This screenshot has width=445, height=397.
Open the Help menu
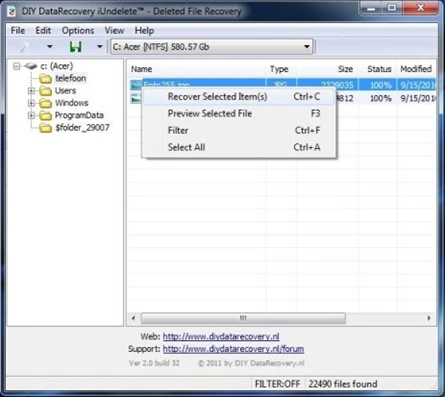point(144,31)
